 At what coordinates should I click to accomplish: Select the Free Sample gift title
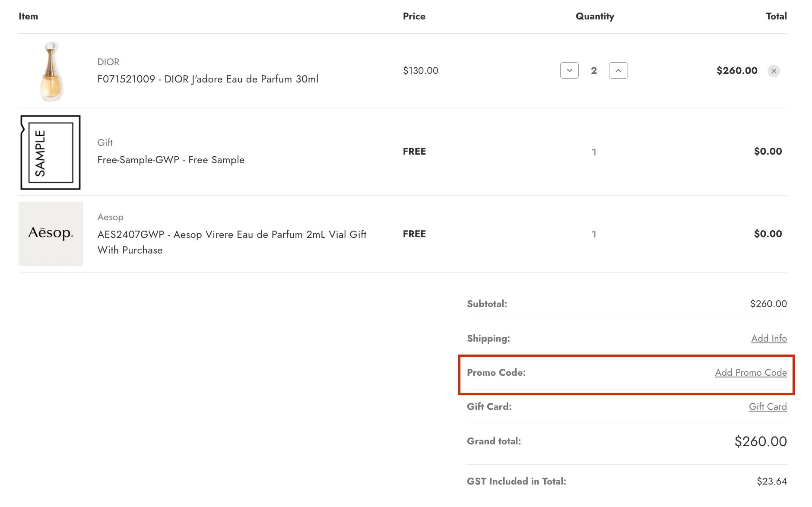171,160
